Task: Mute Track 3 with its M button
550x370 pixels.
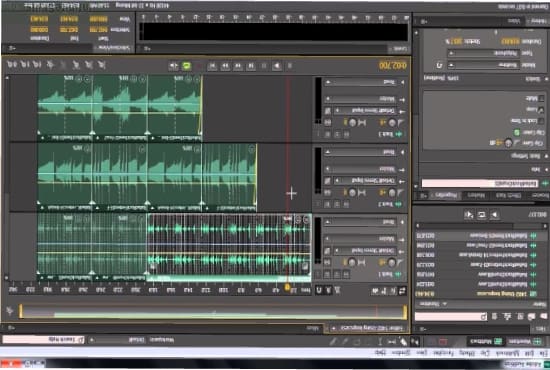Action: pos(346,134)
